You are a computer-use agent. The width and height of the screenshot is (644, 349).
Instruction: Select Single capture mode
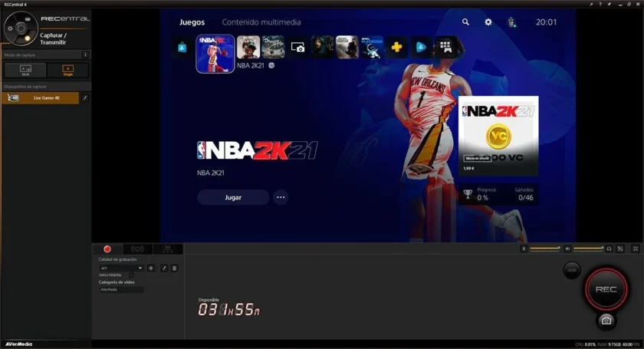click(x=67, y=70)
